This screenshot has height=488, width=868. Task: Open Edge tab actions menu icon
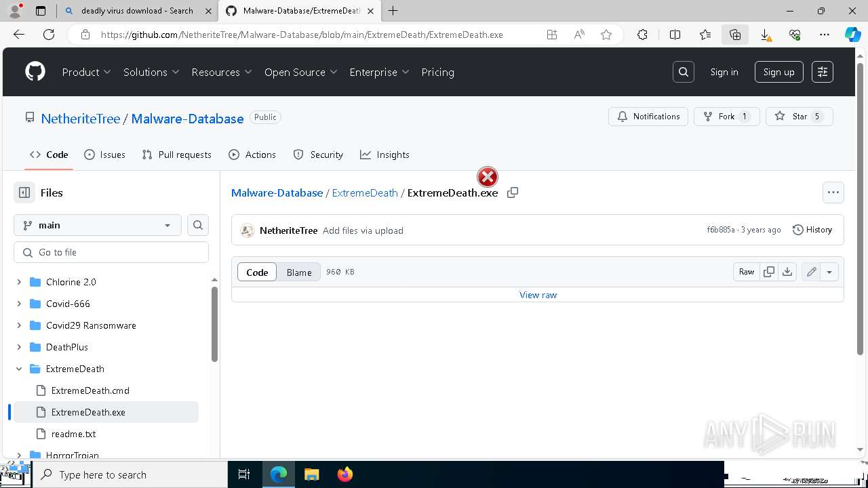41,11
